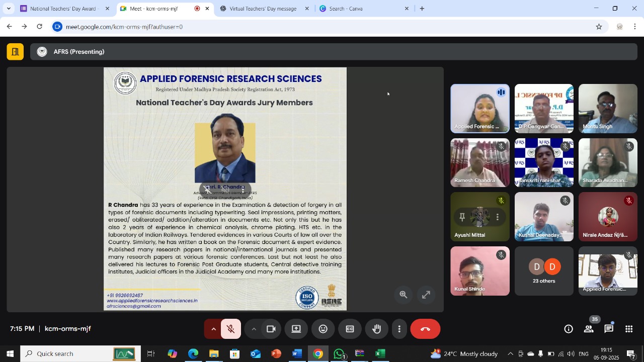This screenshot has height=362, width=644.
Task: Open video settings arrow beside camera
Action: click(x=254, y=329)
